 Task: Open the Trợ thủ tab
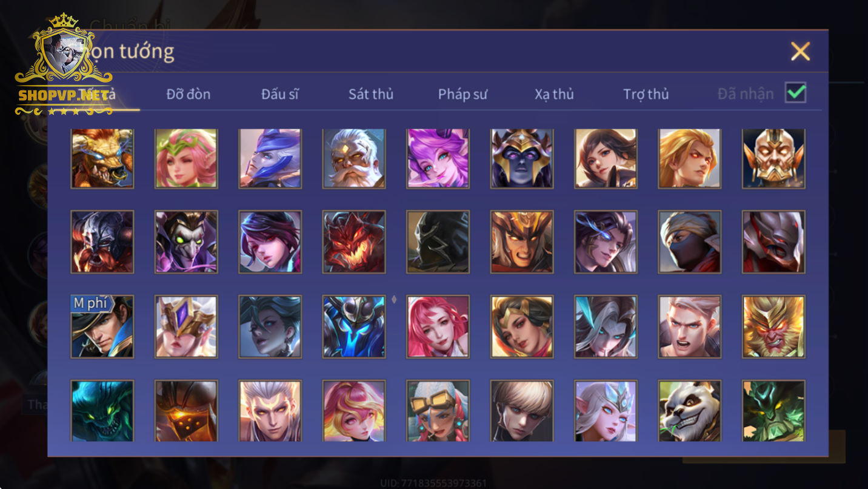646,94
